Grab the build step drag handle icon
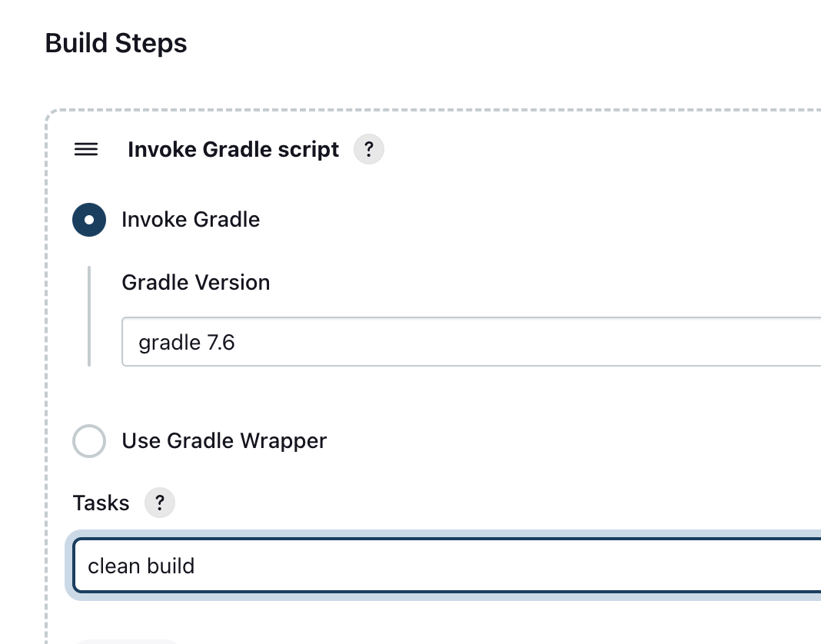Viewport: 821px width, 644px height. tap(85, 150)
